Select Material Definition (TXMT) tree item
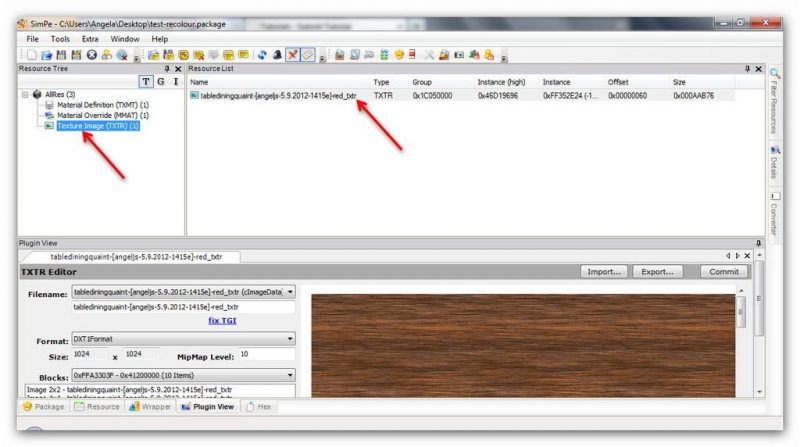Screen dimensions: 800x447 pyautogui.click(x=103, y=105)
